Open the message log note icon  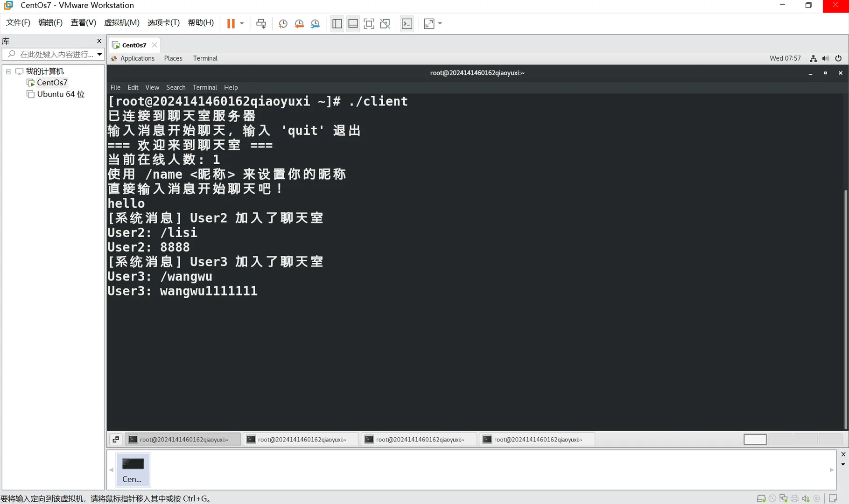(833, 499)
